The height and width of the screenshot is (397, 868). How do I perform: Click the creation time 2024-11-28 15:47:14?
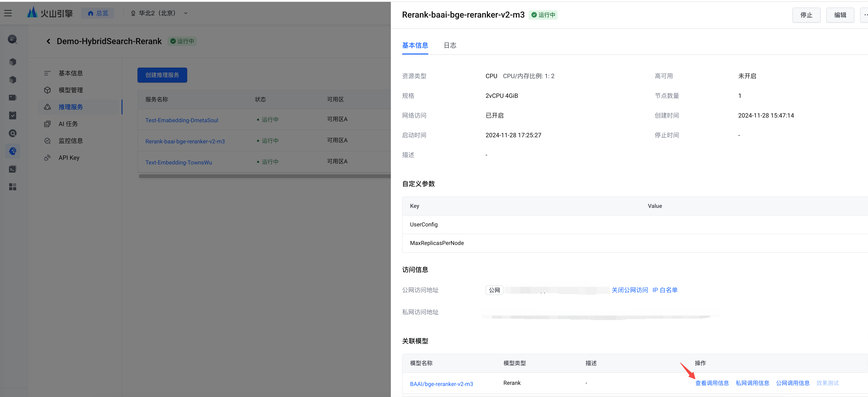click(x=766, y=115)
